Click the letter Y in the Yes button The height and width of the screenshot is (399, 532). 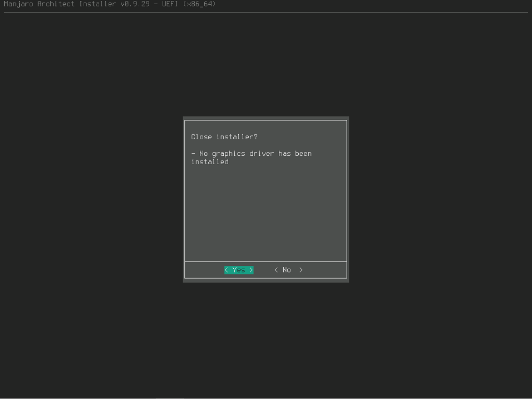(235, 270)
